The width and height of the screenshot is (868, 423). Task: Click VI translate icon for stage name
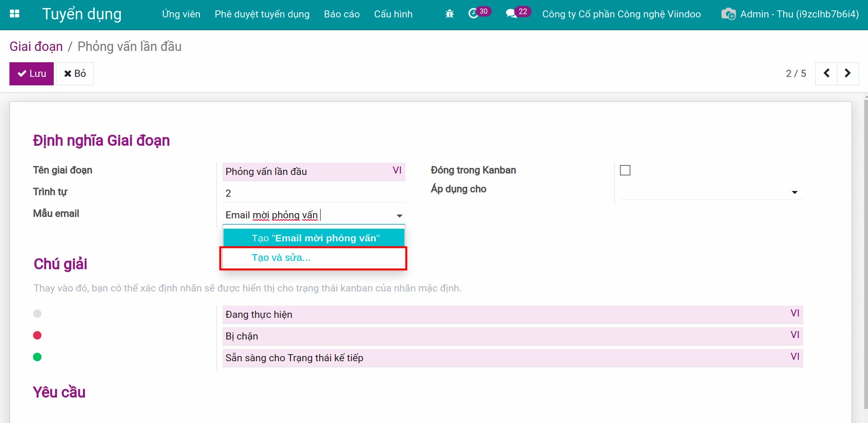point(397,171)
